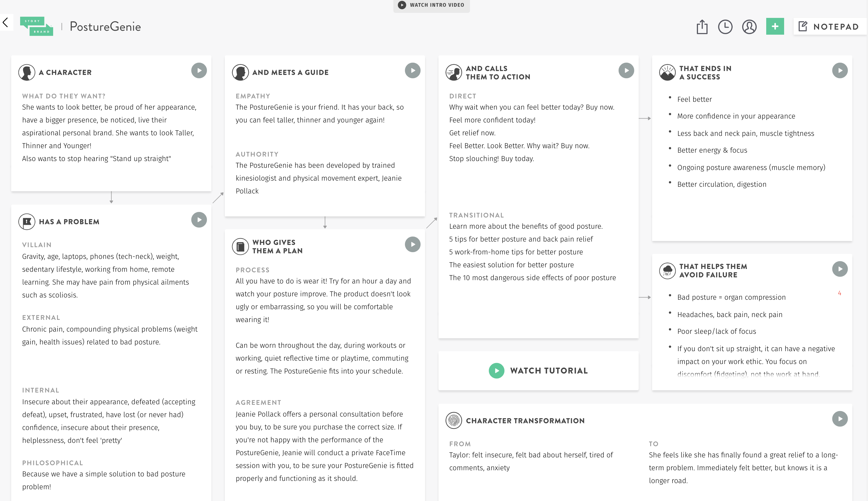Click the green plus add button
Image resolution: width=868 pixels, height=501 pixels.
click(775, 27)
